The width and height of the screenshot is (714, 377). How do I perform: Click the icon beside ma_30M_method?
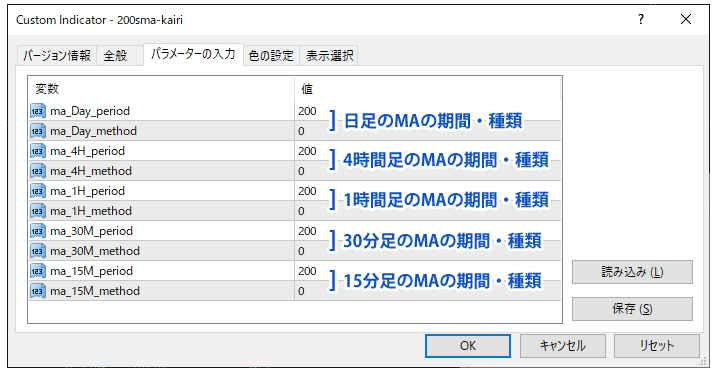38,251
